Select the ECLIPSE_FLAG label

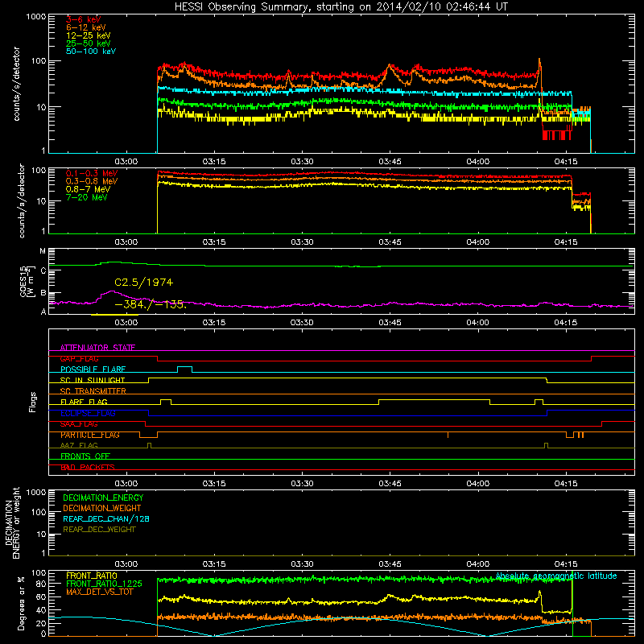coord(88,413)
